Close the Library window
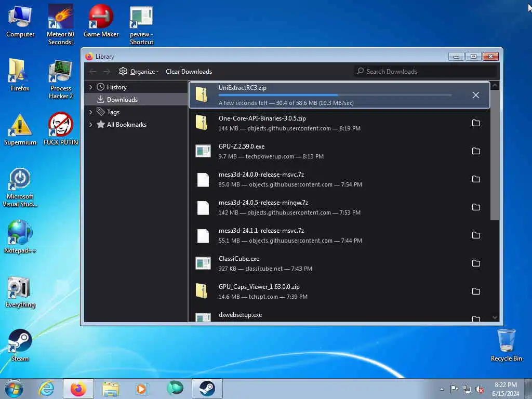Screen dimensions: 532x399 [x=490, y=56]
